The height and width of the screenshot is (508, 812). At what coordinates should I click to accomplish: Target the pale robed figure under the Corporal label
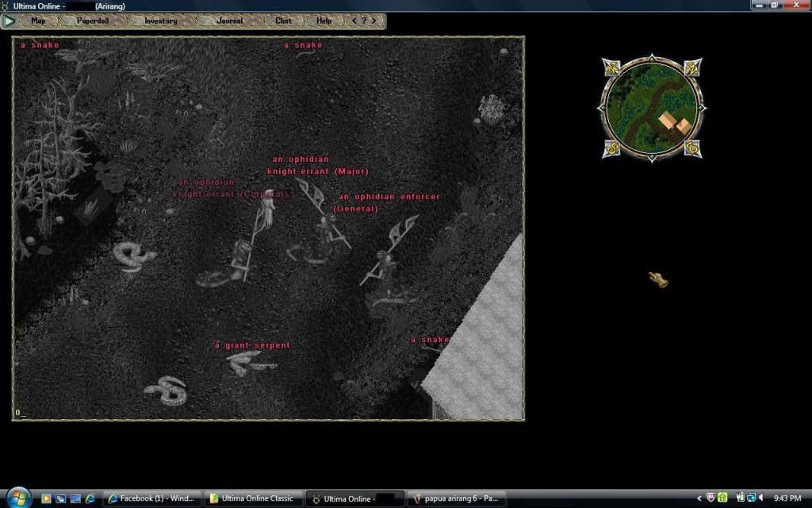pos(267,209)
